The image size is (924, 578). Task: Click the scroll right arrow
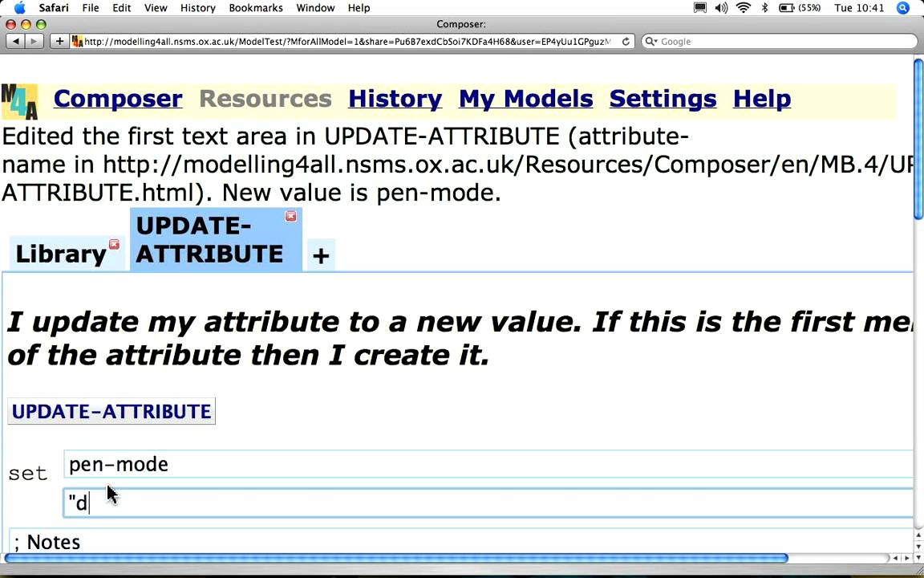coord(907,558)
